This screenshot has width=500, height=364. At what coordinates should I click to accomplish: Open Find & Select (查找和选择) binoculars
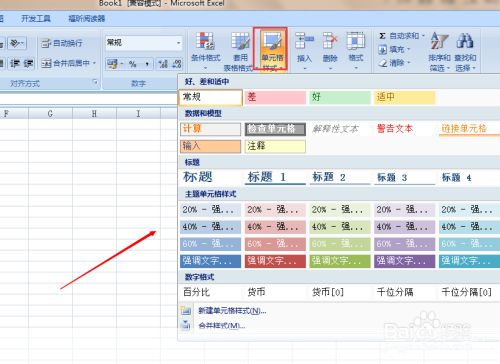point(465,52)
